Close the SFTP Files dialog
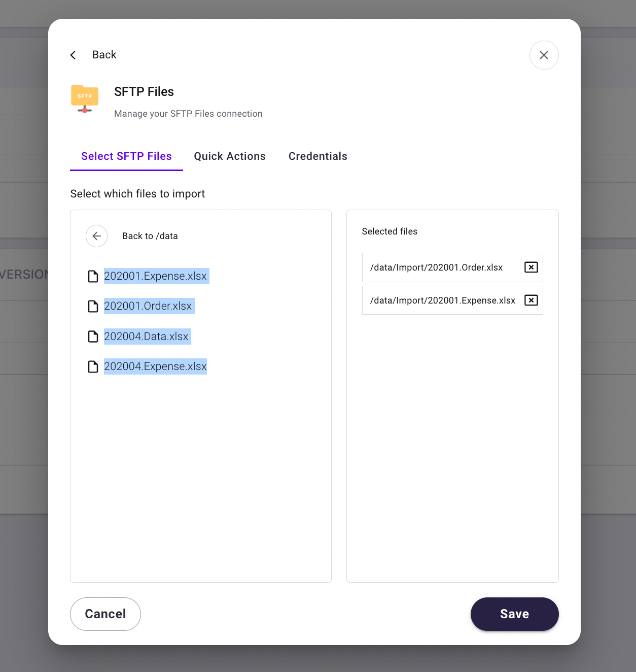The height and width of the screenshot is (672, 636). pos(544,55)
